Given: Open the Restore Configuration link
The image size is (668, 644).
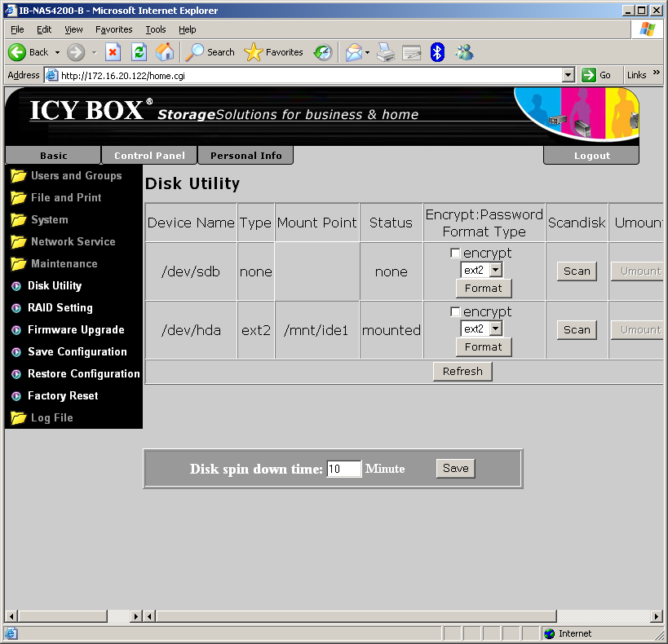Looking at the screenshot, I should point(83,374).
